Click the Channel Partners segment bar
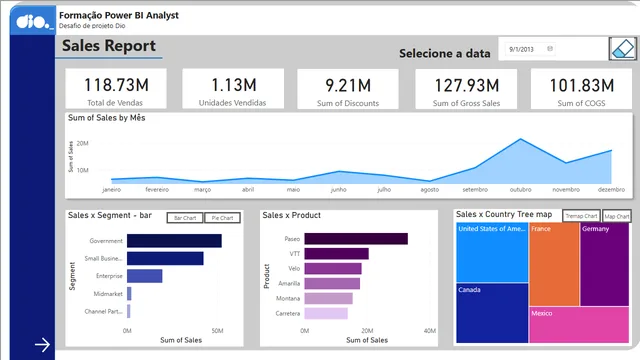Screen dimensions: 640x360 point(129,311)
